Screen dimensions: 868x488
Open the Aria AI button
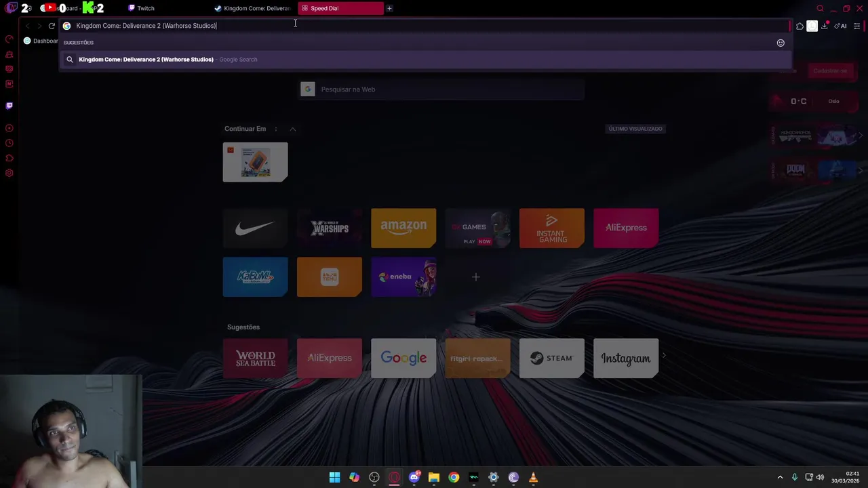(x=841, y=26)
